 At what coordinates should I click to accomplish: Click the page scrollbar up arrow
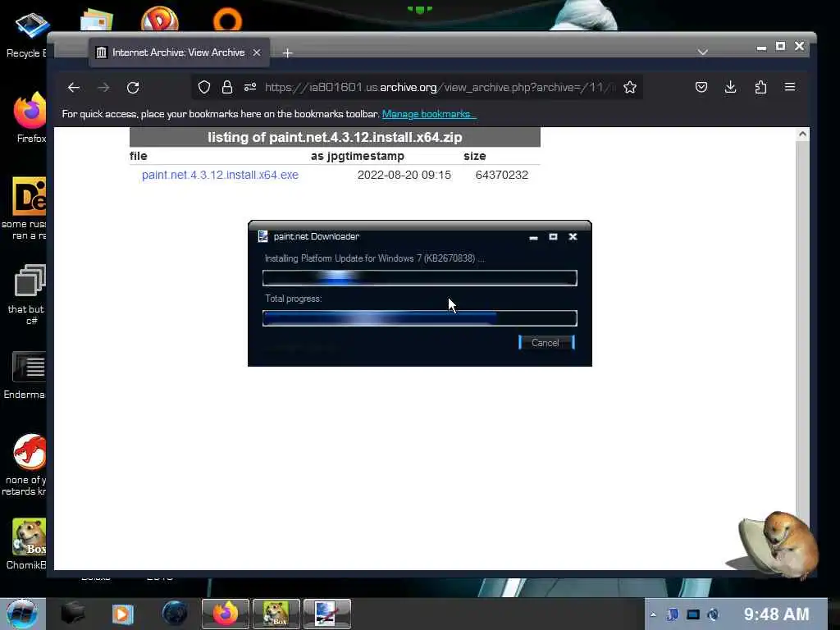pyautogui.click(x=802, y=134)
